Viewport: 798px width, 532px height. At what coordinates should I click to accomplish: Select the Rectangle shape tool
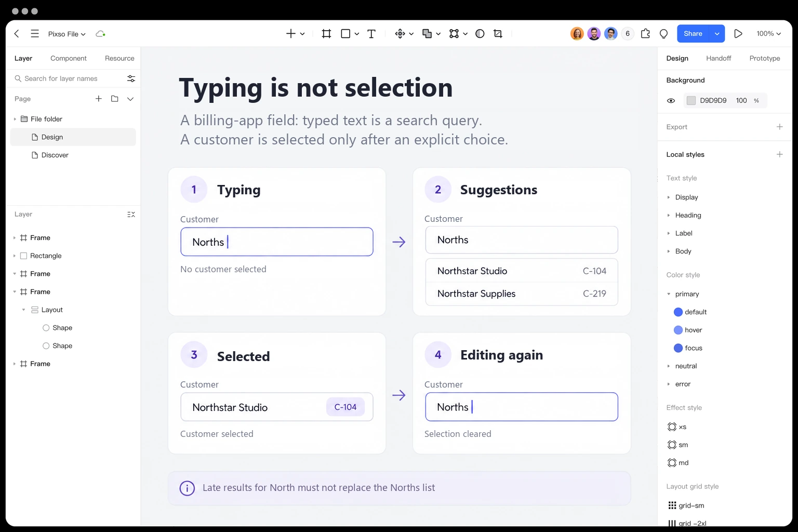tap(345, 34)
